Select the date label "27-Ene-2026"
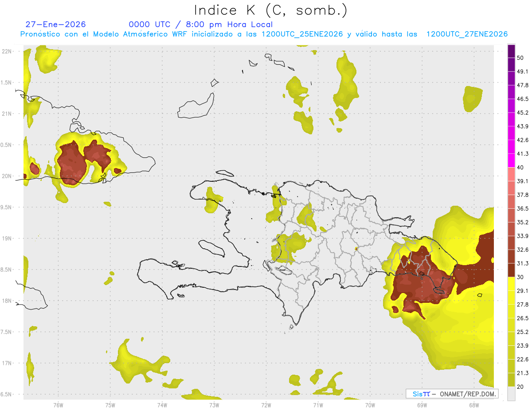The height and width of the screenshot is (411, 532). tap(56, 24)
